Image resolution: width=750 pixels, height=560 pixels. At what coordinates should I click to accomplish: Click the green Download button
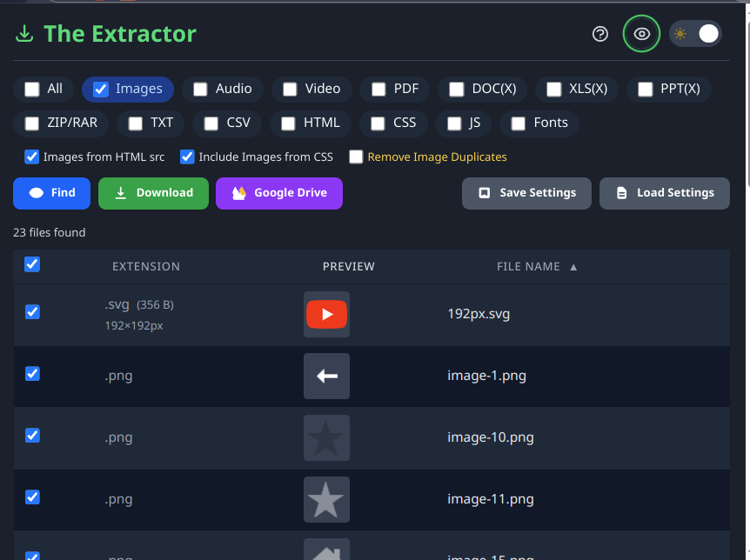click(153, 193)
